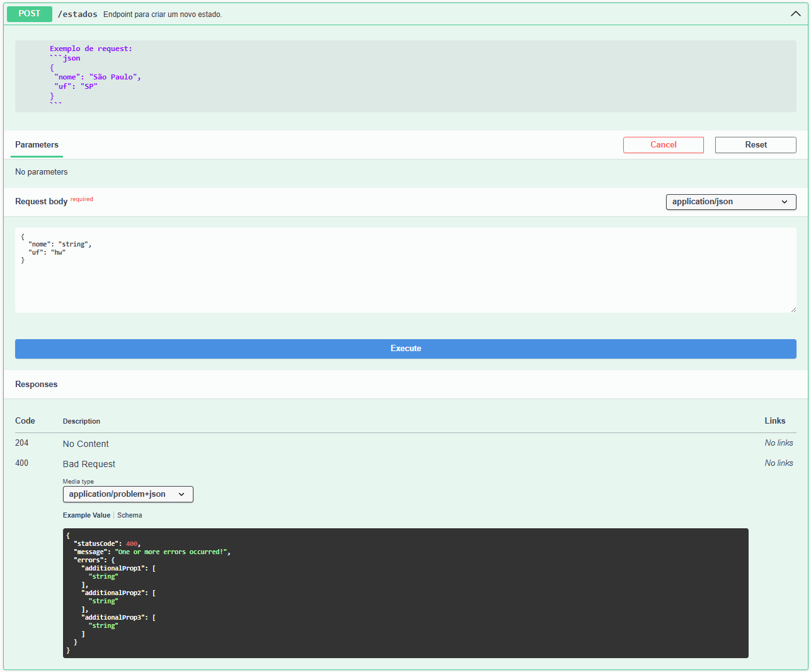Open the application/json content type dropdown
The height and width of the screenshot is (672, 811).
click(730, 202)
